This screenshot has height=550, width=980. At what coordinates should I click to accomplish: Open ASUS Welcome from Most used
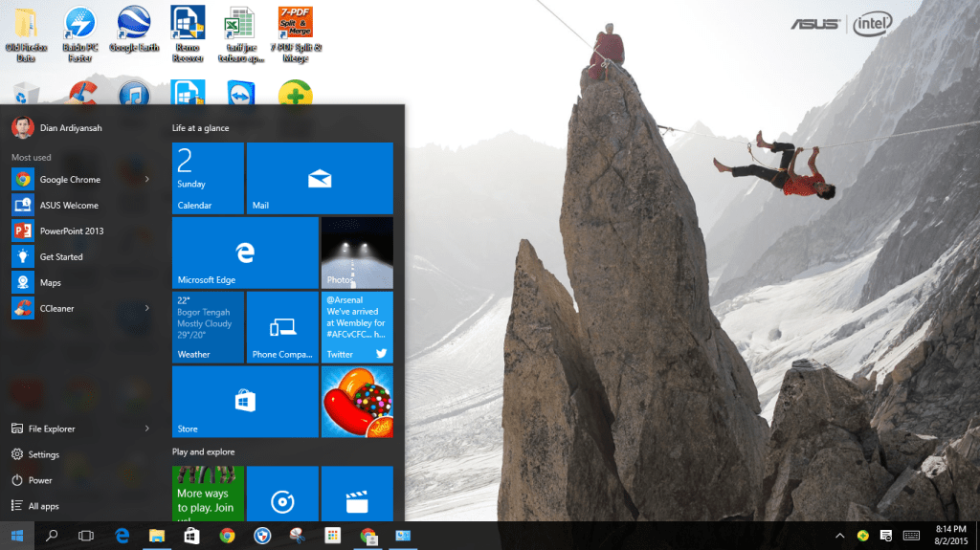pos(81,205)
